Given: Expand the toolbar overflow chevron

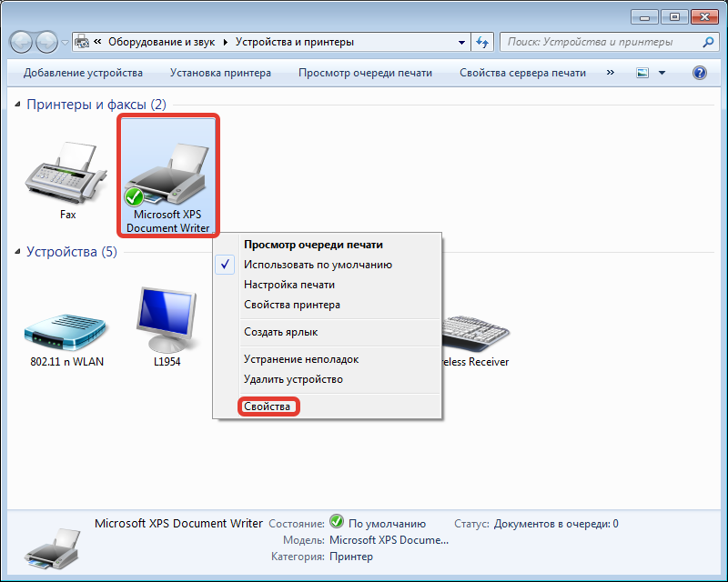Looking at the screenshot, I should pos(610,73).
